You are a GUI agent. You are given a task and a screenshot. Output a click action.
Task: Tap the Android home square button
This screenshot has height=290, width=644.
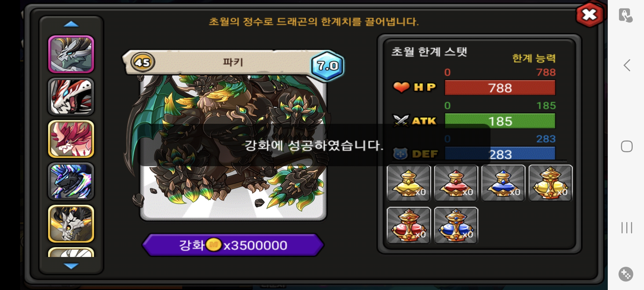(627, 146)
